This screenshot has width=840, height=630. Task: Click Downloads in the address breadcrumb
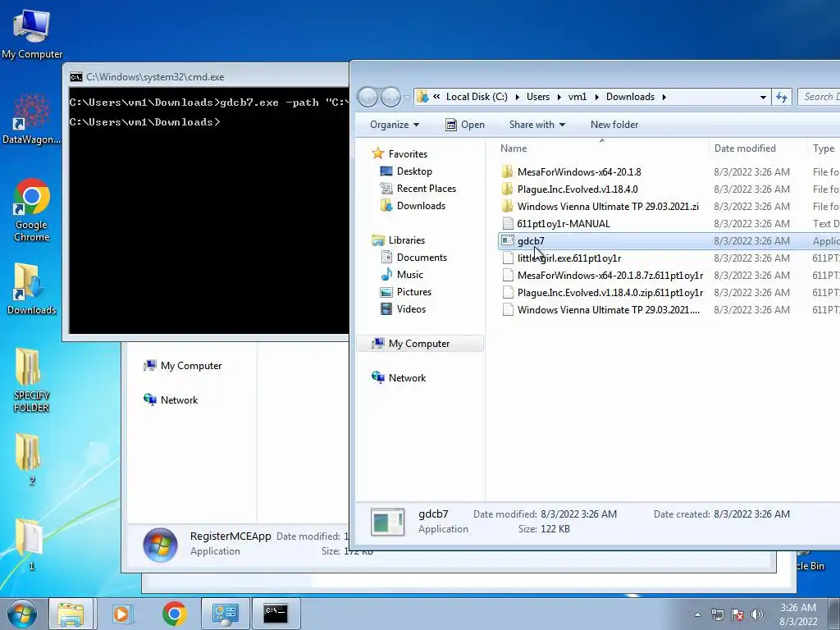(x=630, y=97)
